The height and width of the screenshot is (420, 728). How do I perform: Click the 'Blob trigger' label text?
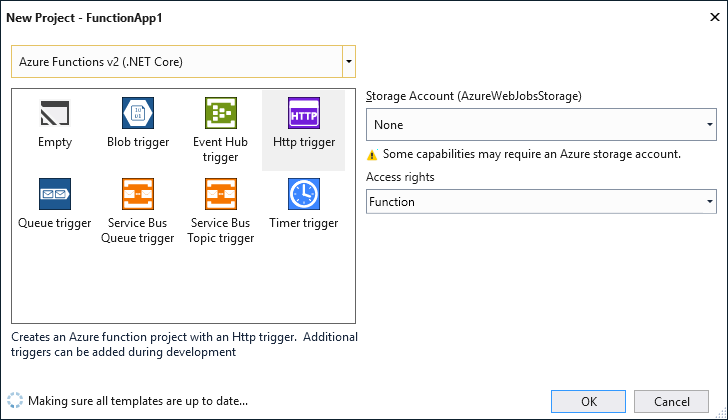click(138, 142)
